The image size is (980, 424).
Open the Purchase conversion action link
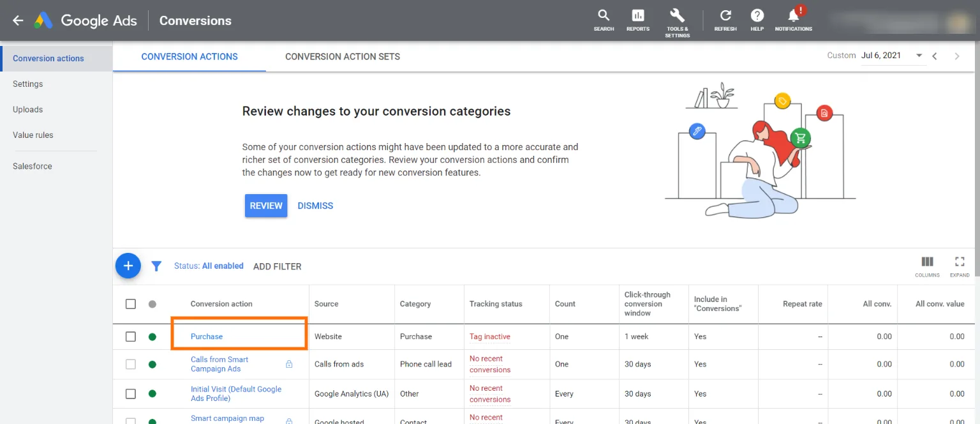[x=207, y=337]
